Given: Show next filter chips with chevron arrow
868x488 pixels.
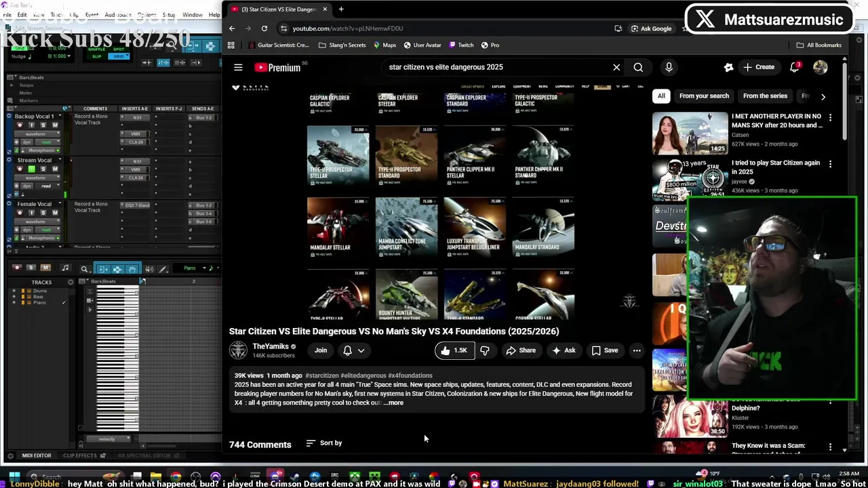Looking at the screenshot, I should [823, 96].
